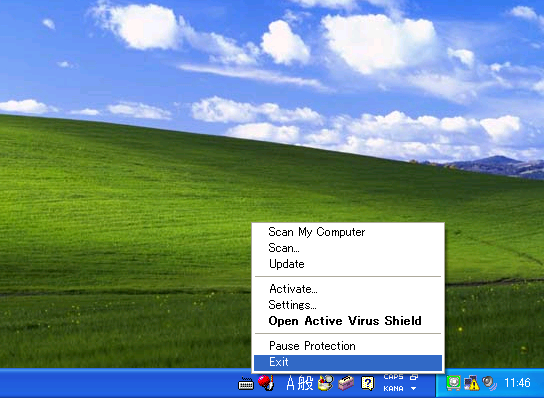Image resolution: width=544 pixels, height=398 pixels.
Task: Open Settings... from the tray menu
Action: pyautogui.click(x=348, y=305)
